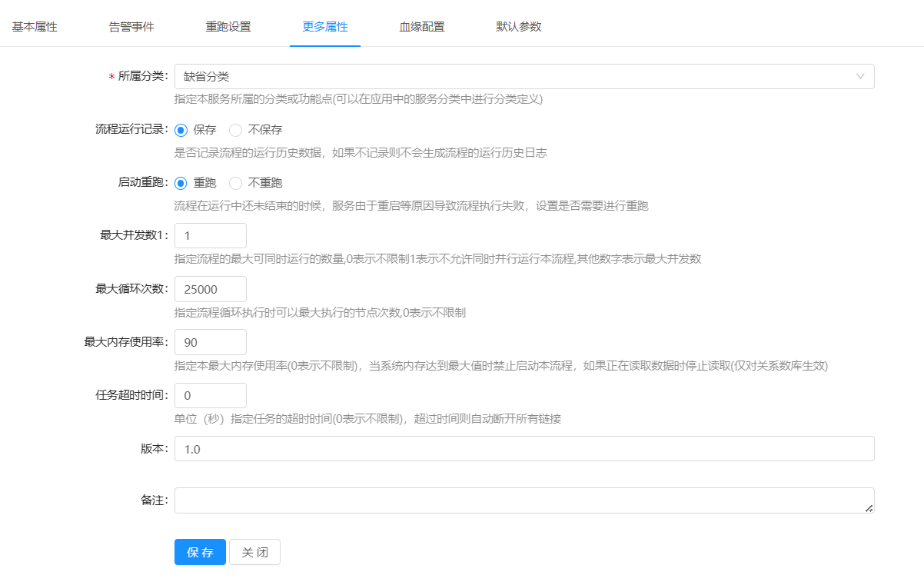The width and height of the screenshot is (924, 585).
Task: Choose 不重跑 radio option
Action: coord(236,183)
